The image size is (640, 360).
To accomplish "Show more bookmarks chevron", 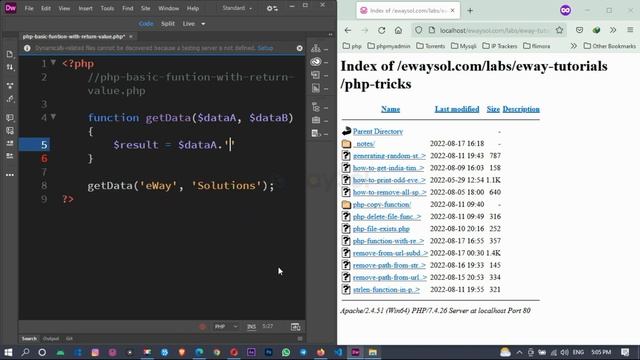I will 573,46.
